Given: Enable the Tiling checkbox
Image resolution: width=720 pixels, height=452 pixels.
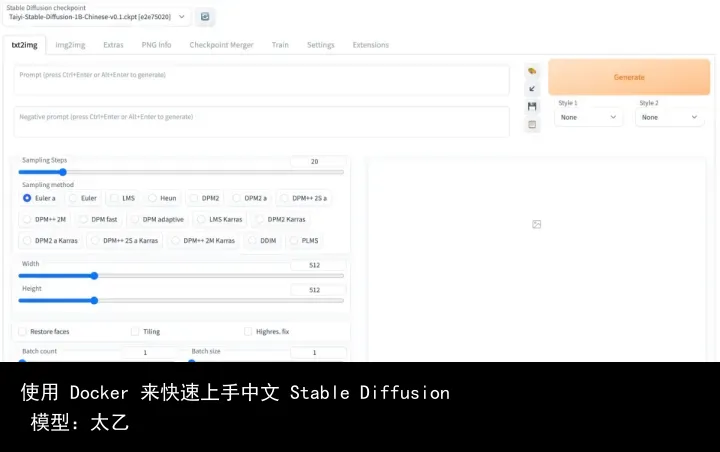Looking at the screenshot, I should click(135, 331).
